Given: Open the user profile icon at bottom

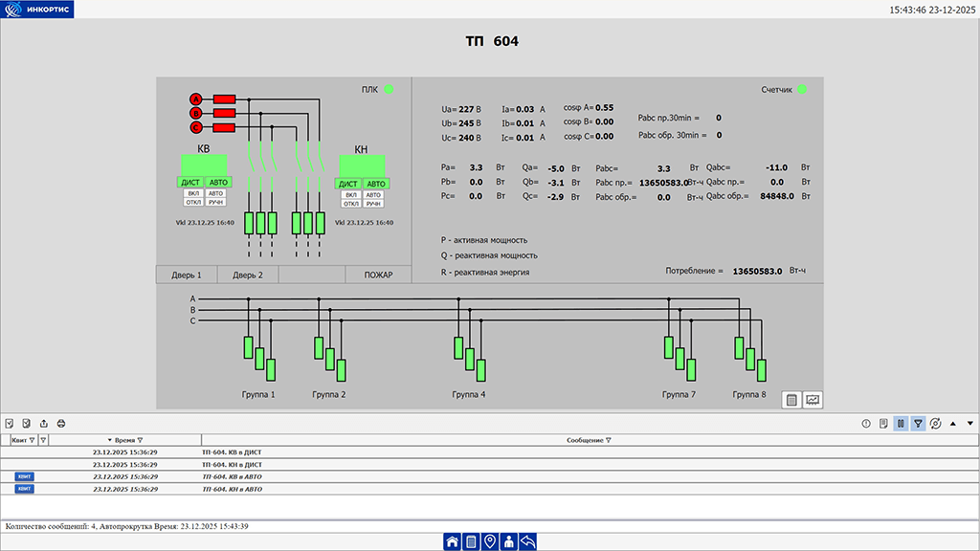Looking at the screenshot, I should (509, 542).
